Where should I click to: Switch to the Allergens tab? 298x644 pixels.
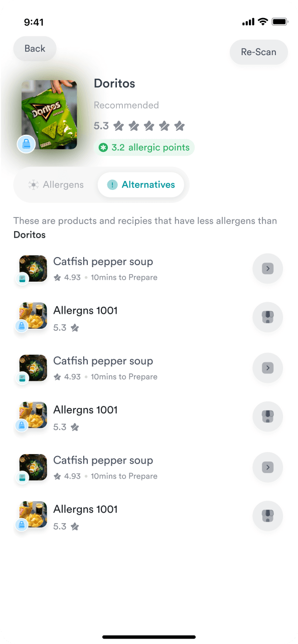coord(56,184)
